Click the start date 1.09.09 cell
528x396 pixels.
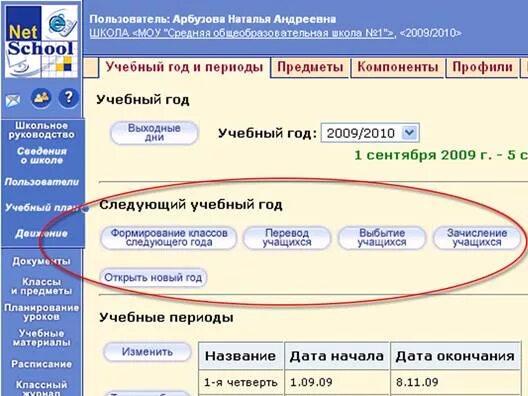point(337,382)
